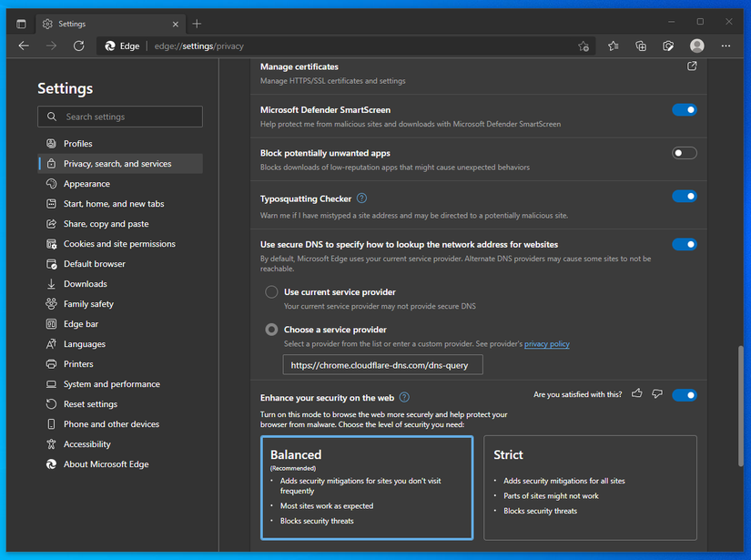Enable Block potentially unwanted apps
The image size is (751, 560).
click(x=684, y=152)
